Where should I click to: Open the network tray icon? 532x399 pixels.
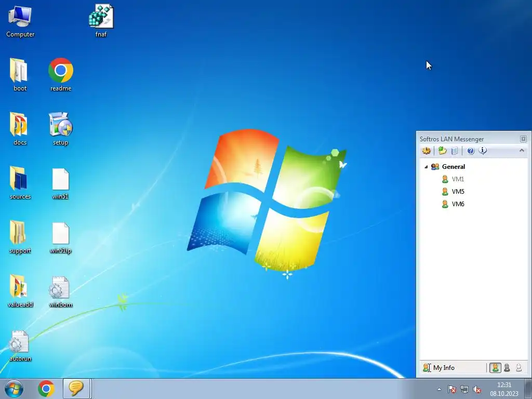pos(464,390)
